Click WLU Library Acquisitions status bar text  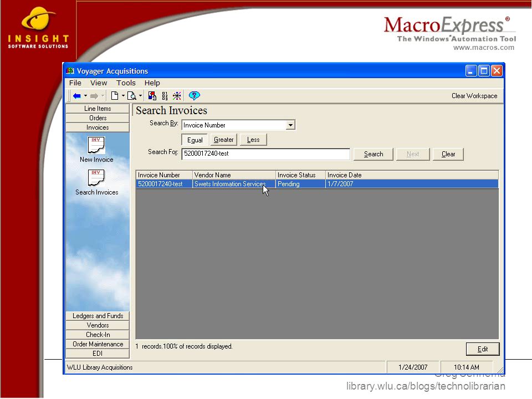click(x=100, y=367)
